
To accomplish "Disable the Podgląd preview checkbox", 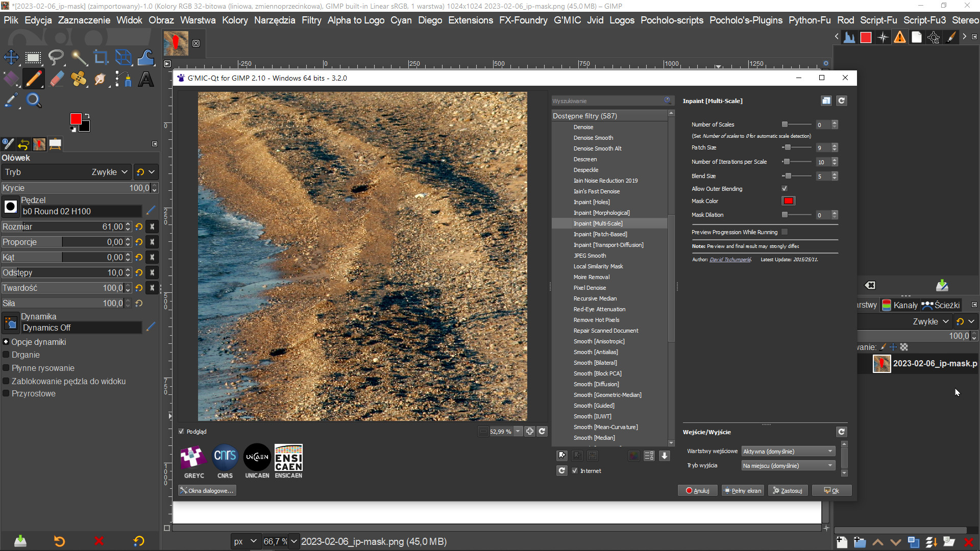I will (x=181, y=432).
